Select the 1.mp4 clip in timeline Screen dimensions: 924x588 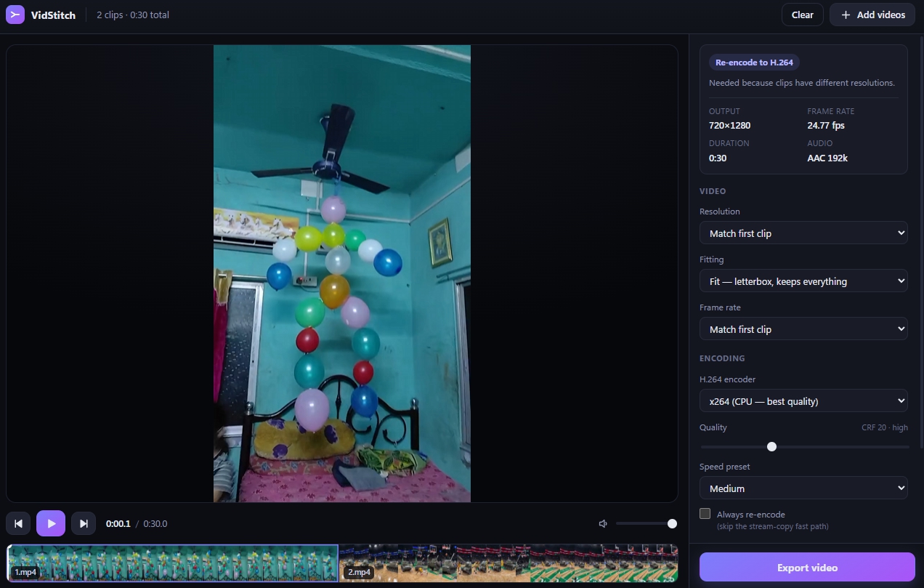[173, 563]
